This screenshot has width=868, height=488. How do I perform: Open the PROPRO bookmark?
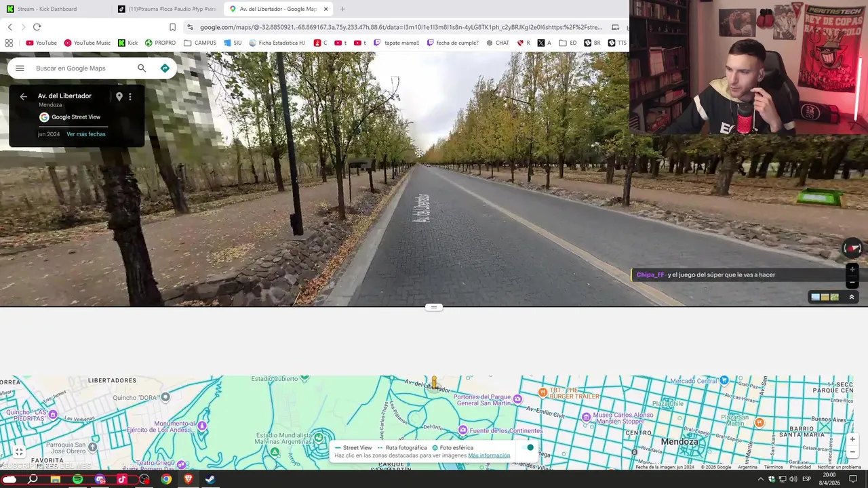pos(160,43)
